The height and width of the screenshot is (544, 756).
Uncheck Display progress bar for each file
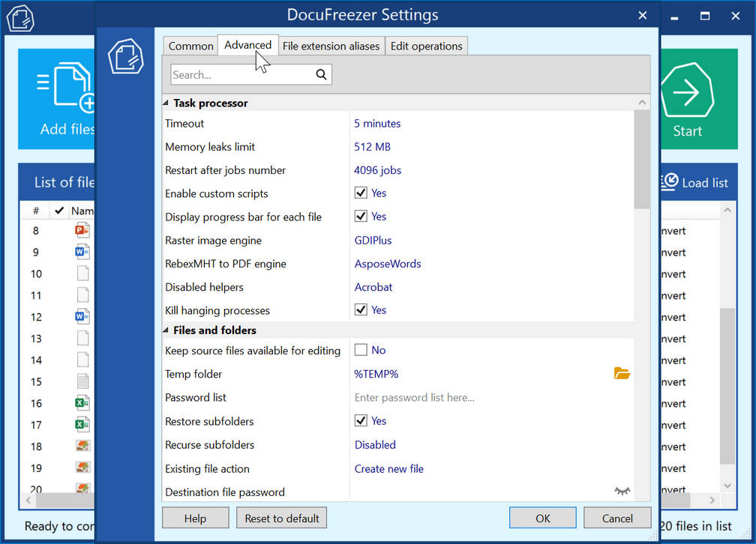click(x=361, y=217)
